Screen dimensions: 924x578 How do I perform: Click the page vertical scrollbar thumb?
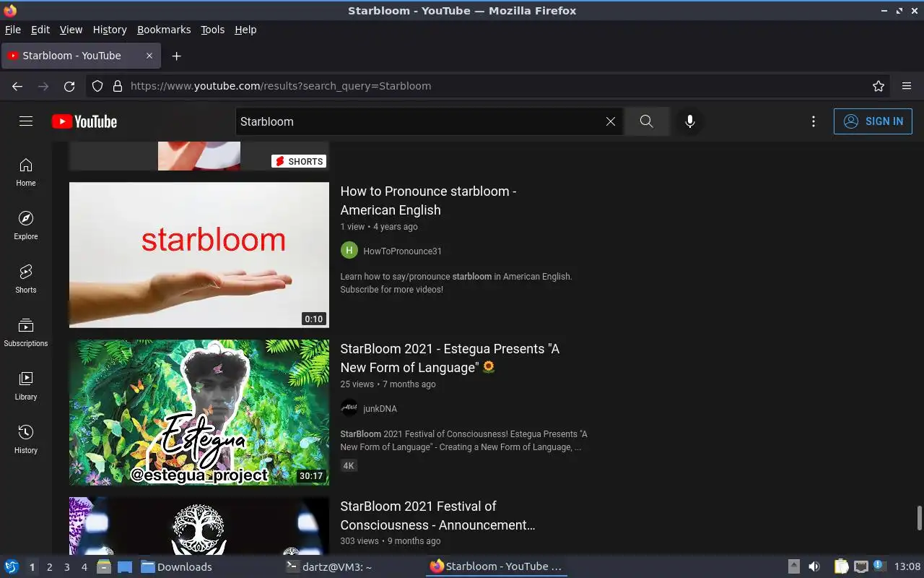pyautogui.click(x=920, y=518)
